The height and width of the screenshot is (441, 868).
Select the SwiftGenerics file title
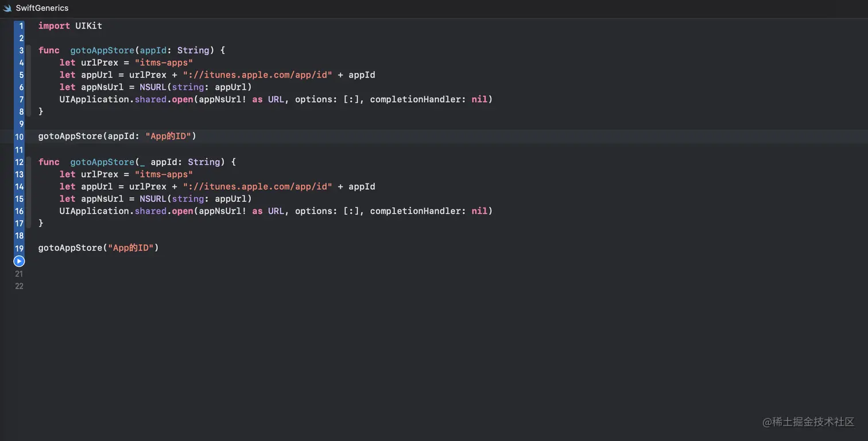[x=42, y=8]
